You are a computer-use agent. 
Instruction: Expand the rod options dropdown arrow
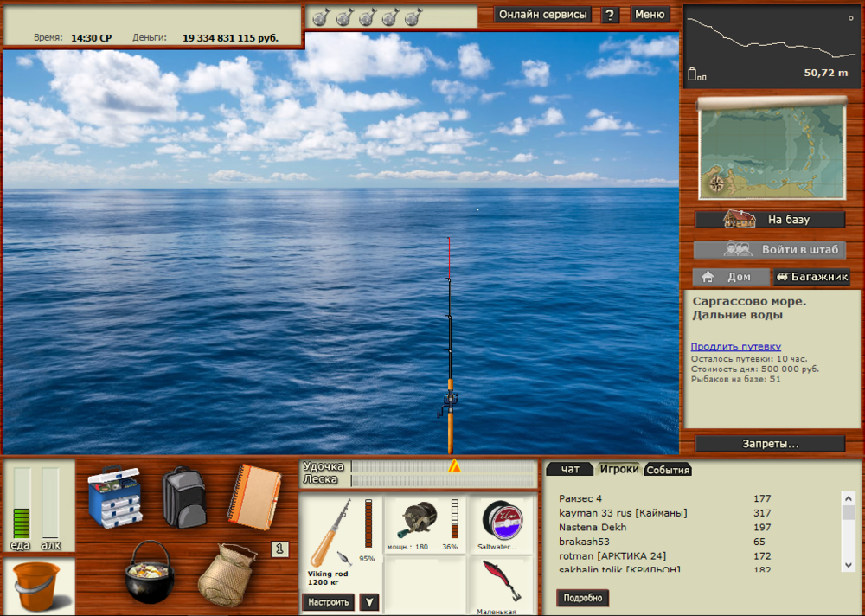368,601
